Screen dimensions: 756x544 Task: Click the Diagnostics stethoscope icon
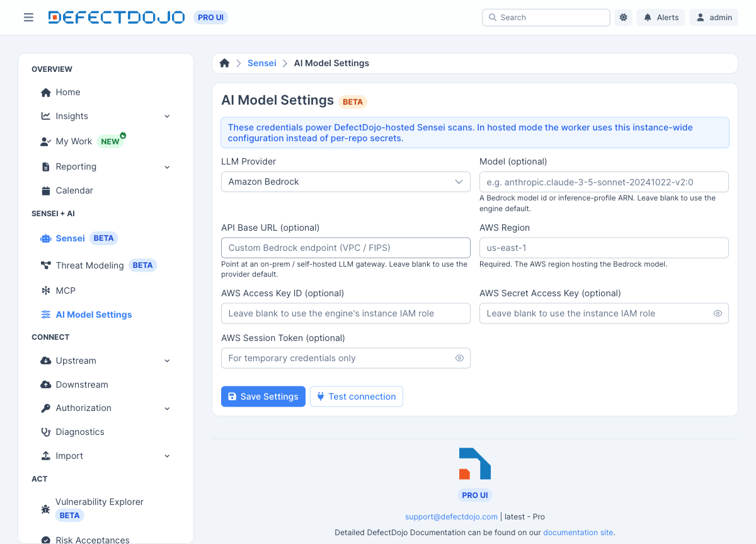point(45,432)
